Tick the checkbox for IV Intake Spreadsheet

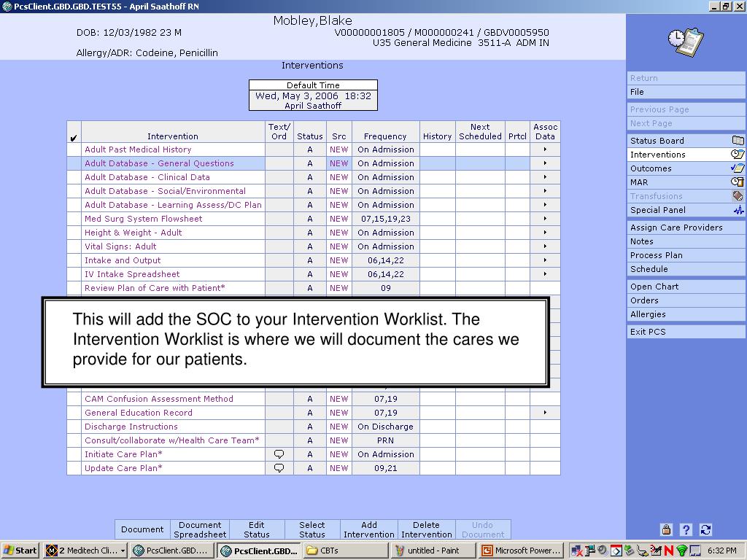(74, 274)
